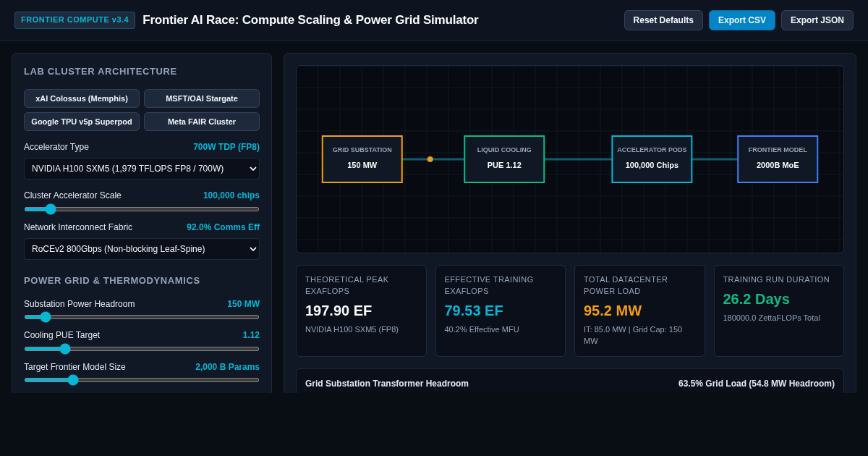Click the 2,000 B Params readout
Image resolution: width=868 pixels, height=456 pixels.
point(227,367)
